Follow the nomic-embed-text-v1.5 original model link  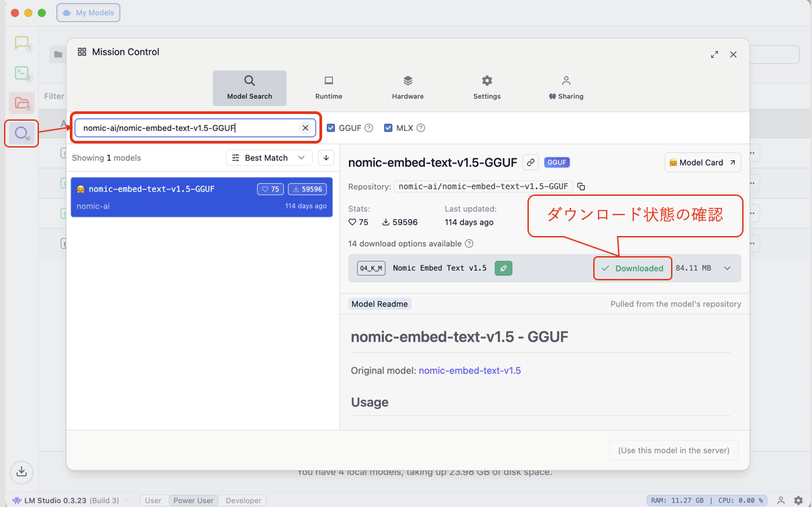pos(469,370)
